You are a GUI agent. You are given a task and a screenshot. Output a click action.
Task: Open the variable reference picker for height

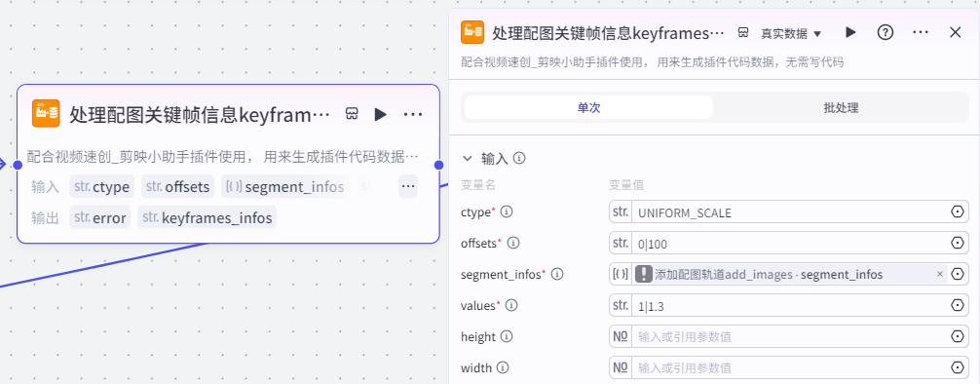(958, 336)
